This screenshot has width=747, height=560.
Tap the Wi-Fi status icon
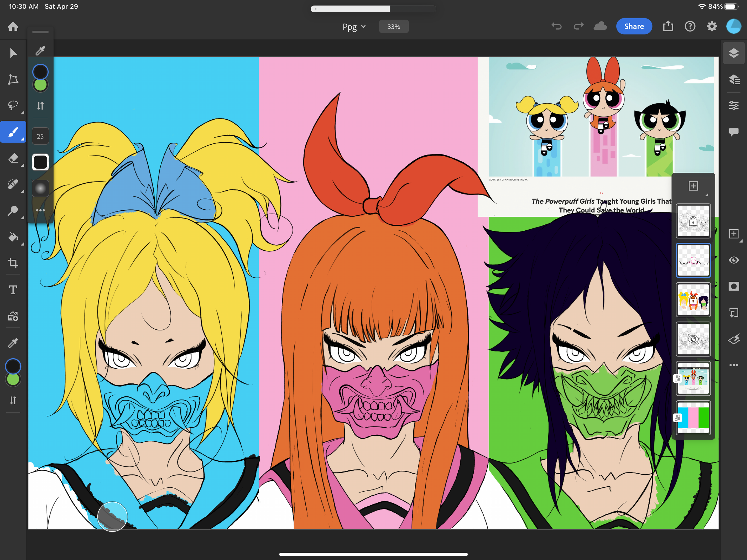[x=702, y=6]
